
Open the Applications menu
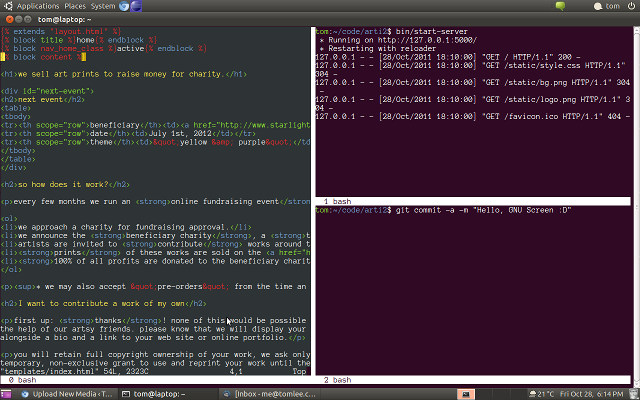point(38,6)
